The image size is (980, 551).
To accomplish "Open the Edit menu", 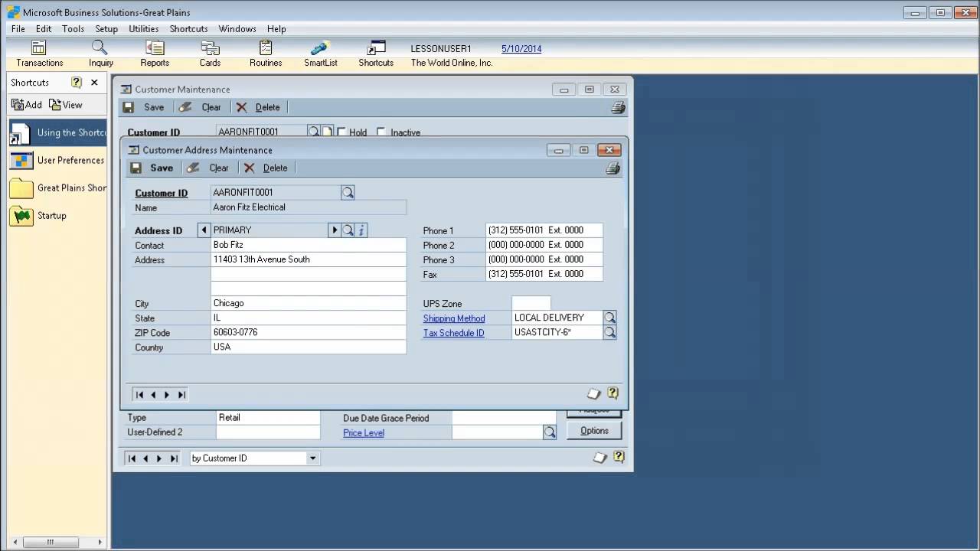I will [44, 29].
